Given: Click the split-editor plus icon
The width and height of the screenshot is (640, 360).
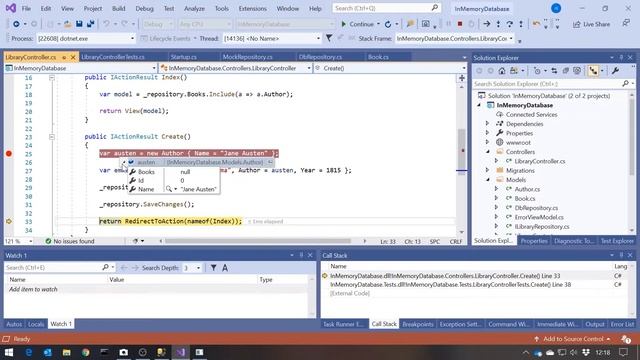Looking at the screenshot, I should click(x=462, y=78).
